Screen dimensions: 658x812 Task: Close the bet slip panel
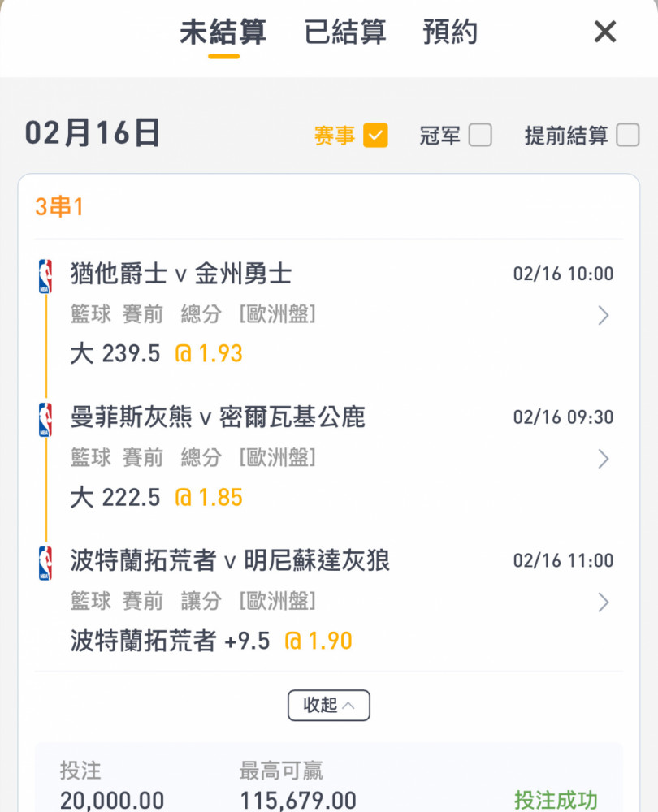(x=604, y=32)
